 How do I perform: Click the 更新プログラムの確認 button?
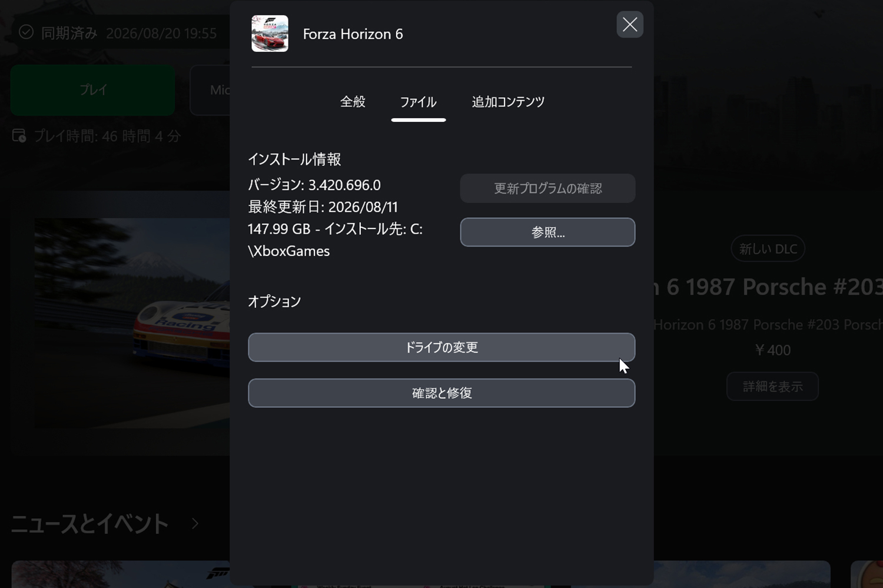pyautogui.click(x=547, y=188)
